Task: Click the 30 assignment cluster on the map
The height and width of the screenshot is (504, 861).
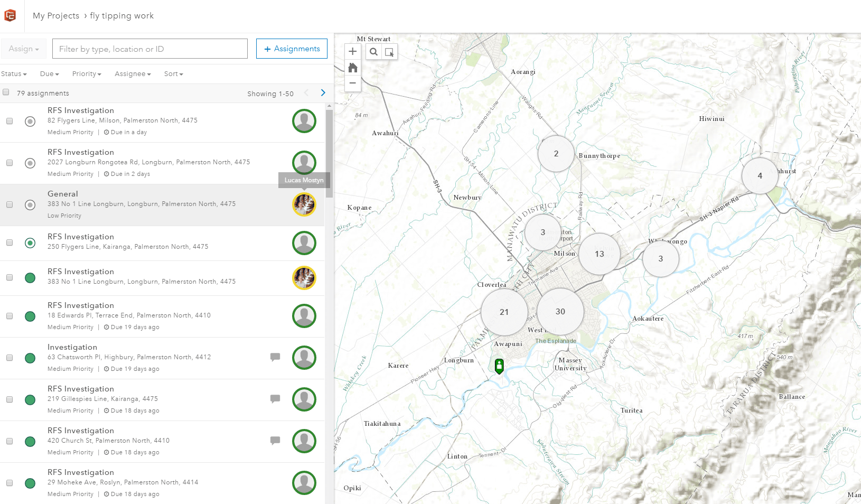Action: coord(560,312)
